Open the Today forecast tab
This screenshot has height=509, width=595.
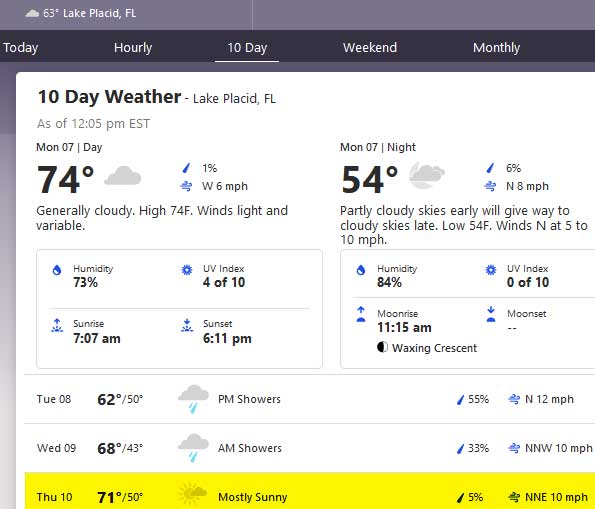click(20, 47)
